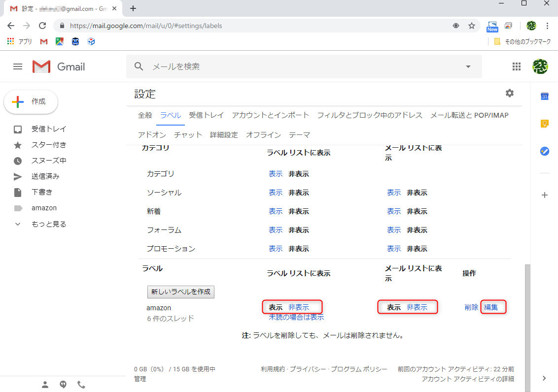Click the 新しいラベルを作成 button
Screen dimensions: 558x392
[x=180, y=292]
